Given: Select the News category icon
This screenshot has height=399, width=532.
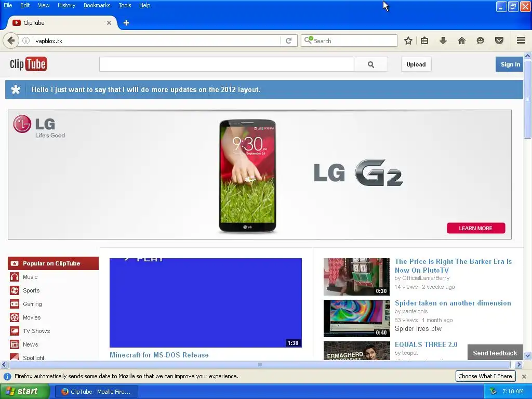Looking at the screenshot, I should pyautogui.click(x=14, y=344).
